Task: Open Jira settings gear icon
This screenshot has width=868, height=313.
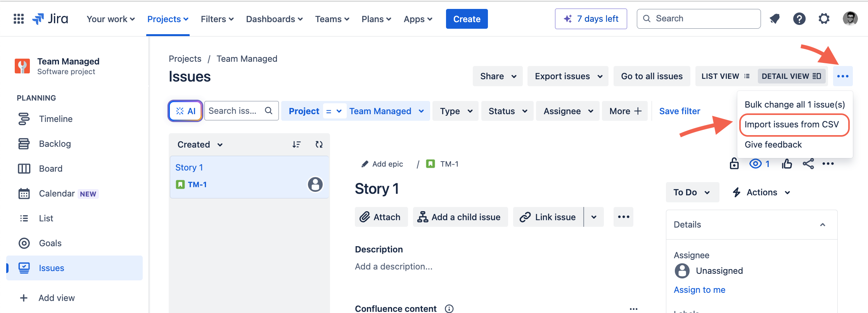Action: pos(824,19)
